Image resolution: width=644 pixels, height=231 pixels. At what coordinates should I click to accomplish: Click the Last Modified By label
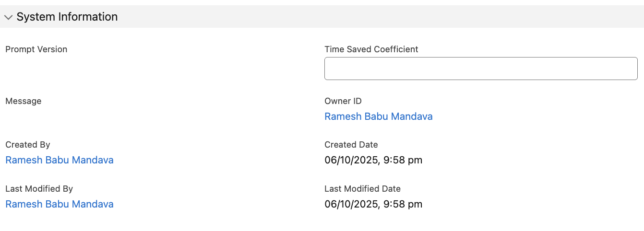tap(39, 189)
